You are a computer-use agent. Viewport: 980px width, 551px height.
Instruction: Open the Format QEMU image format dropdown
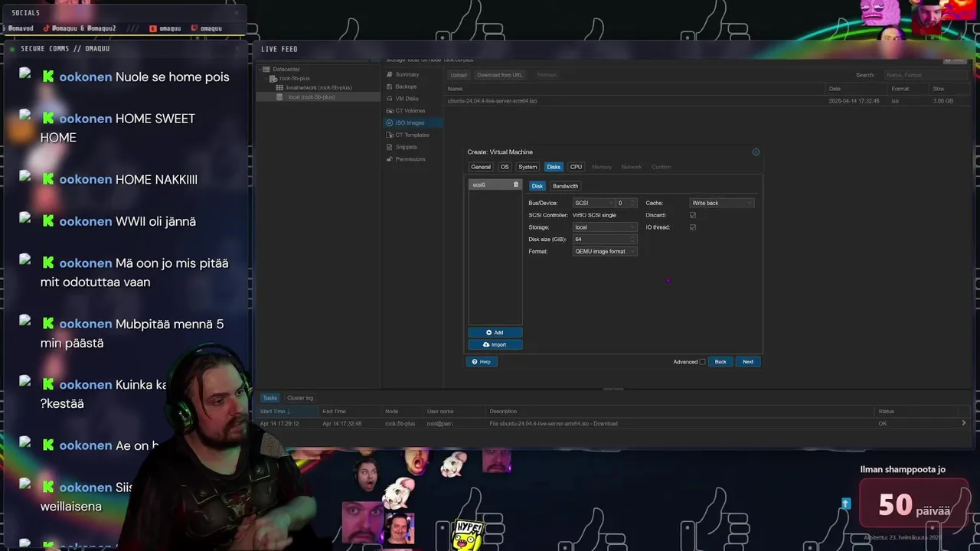click(605, 252)
